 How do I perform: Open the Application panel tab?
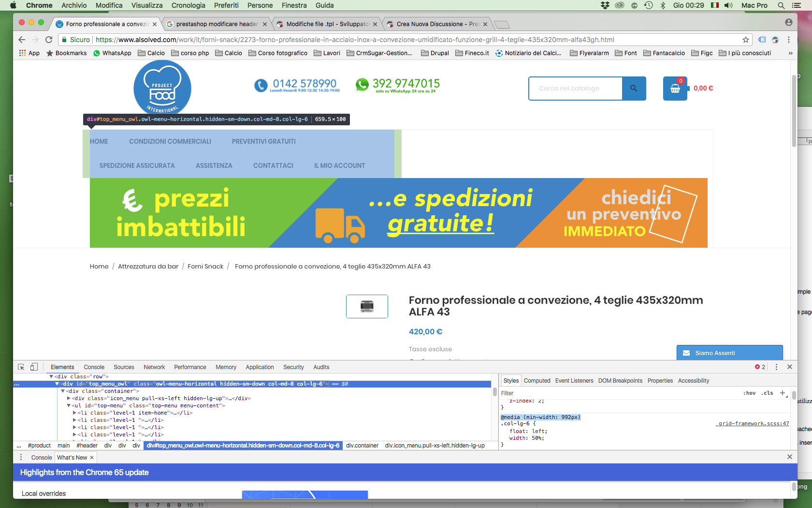[260, 367]
